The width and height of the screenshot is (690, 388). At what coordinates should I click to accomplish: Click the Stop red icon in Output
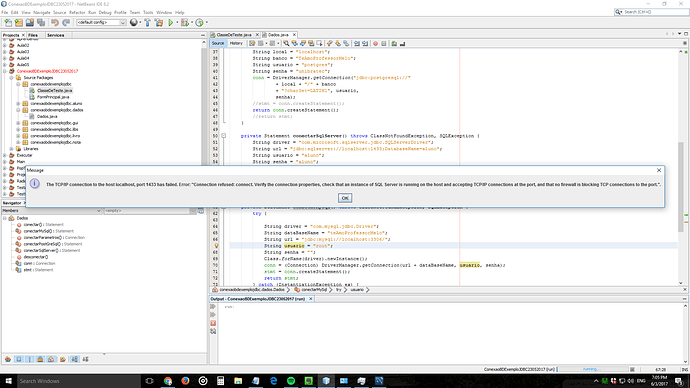[x=213, y=323]
